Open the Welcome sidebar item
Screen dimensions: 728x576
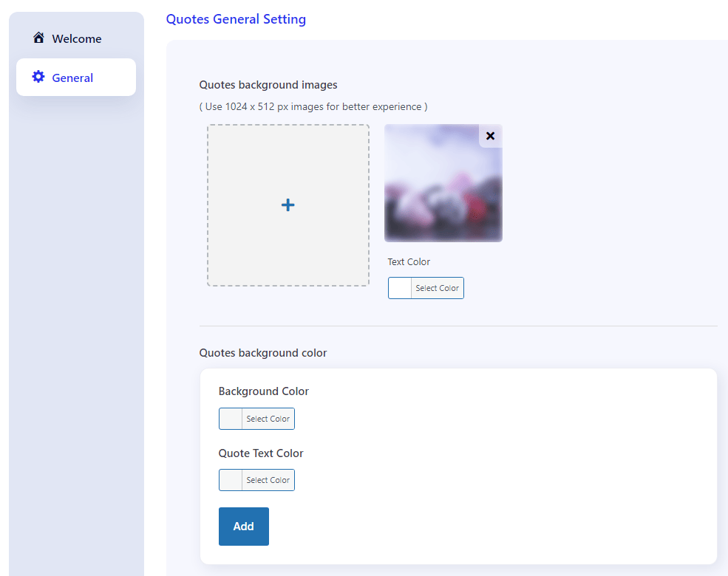point(76,38)
